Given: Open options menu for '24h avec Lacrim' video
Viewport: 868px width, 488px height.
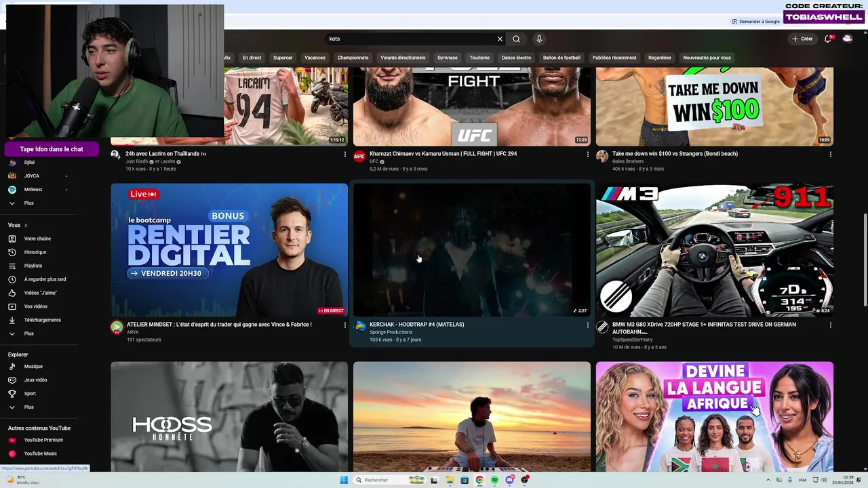Looking at the screenshot, I should pos(344,155).
